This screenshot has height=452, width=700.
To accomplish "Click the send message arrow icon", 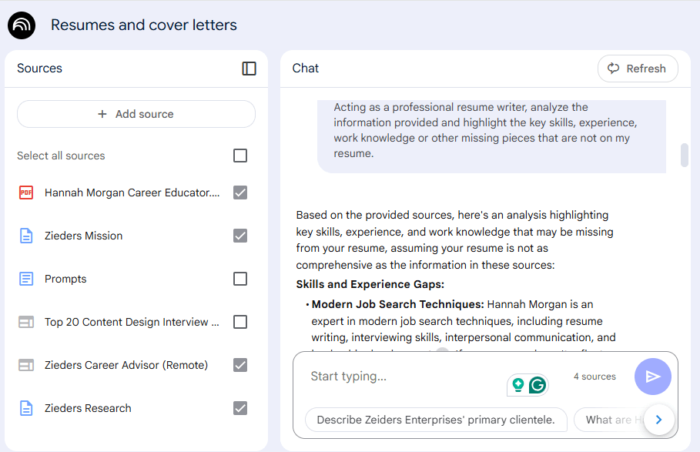I will coord(653,377).
